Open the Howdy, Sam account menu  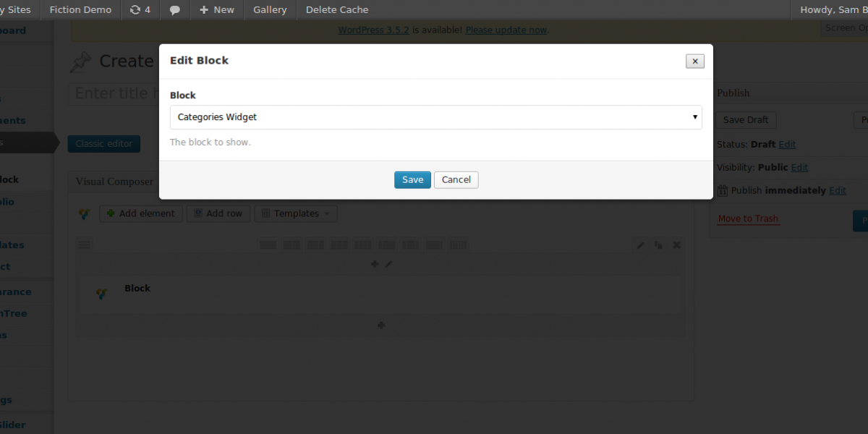(833, 10)
